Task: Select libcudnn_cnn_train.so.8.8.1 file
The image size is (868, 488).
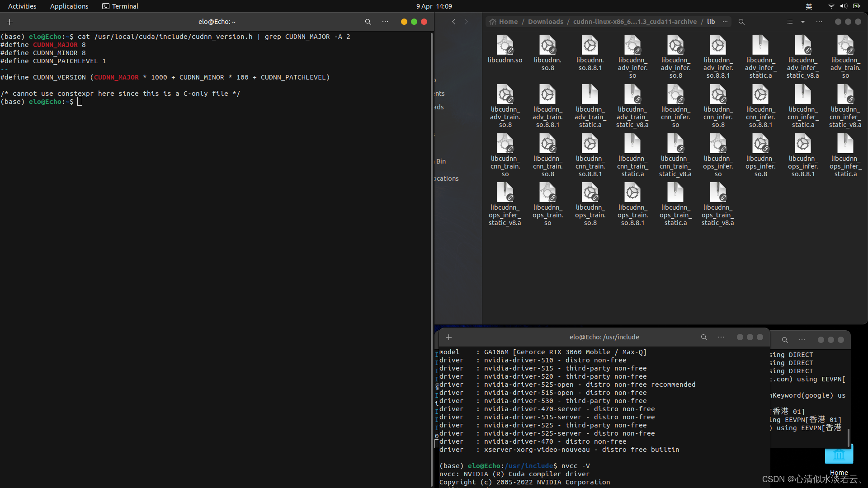Action: (590, 155)
